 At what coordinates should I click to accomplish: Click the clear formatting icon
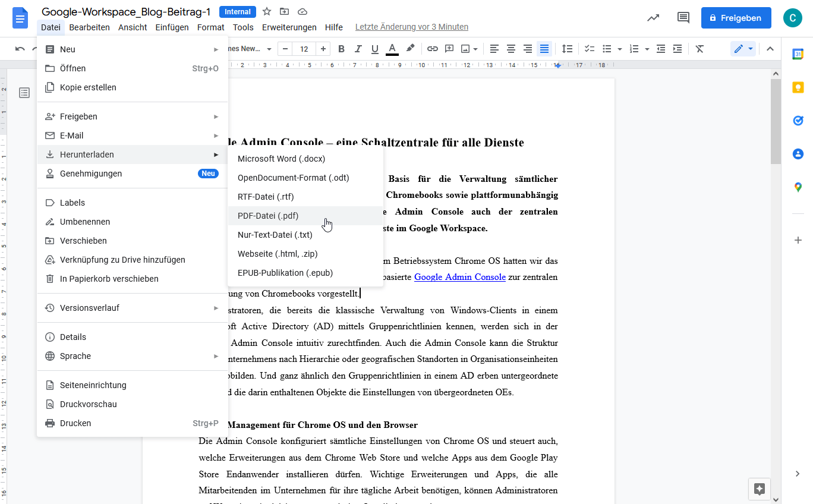tap(699, 49)
